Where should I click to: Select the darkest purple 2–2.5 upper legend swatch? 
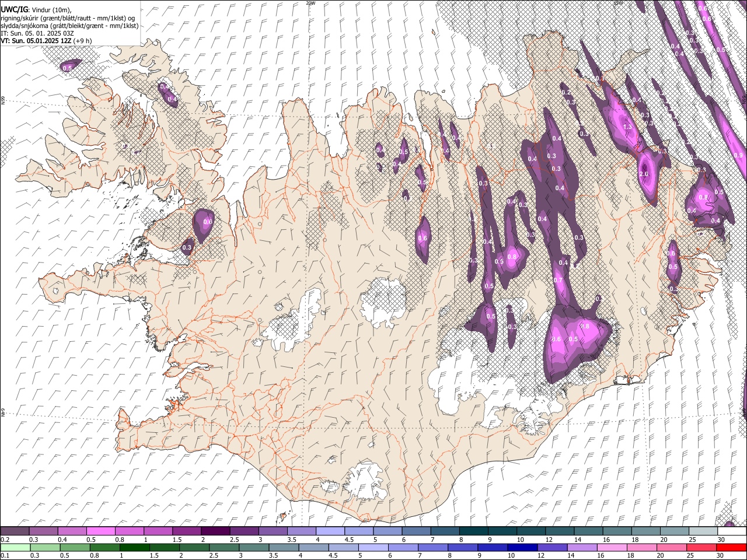(215, 531)
